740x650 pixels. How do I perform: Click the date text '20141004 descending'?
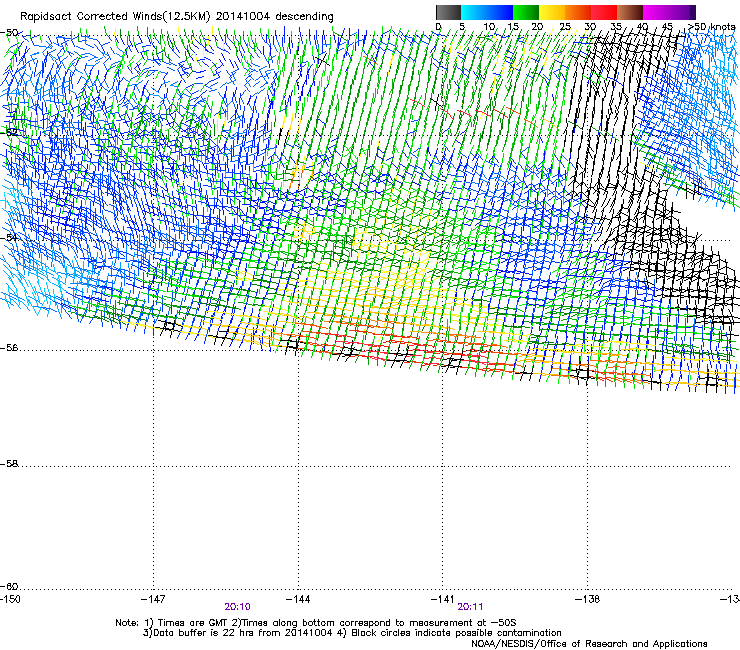[x=275, y=17]
